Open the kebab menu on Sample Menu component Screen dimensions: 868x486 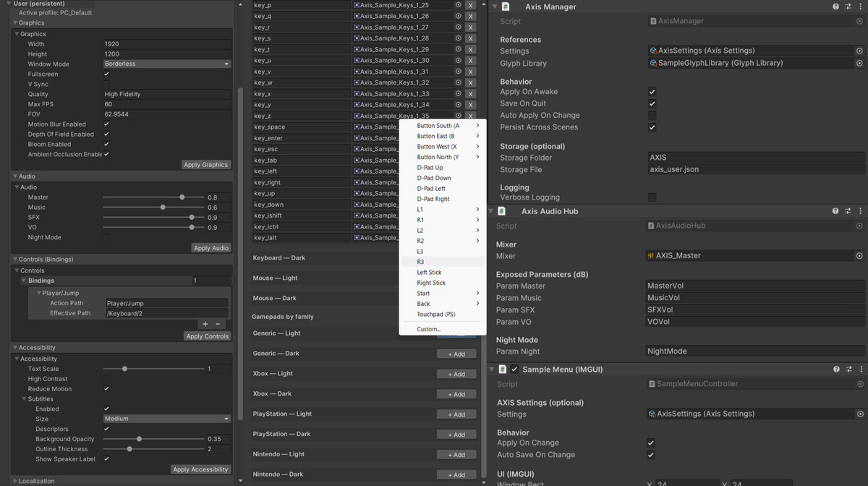860,369
